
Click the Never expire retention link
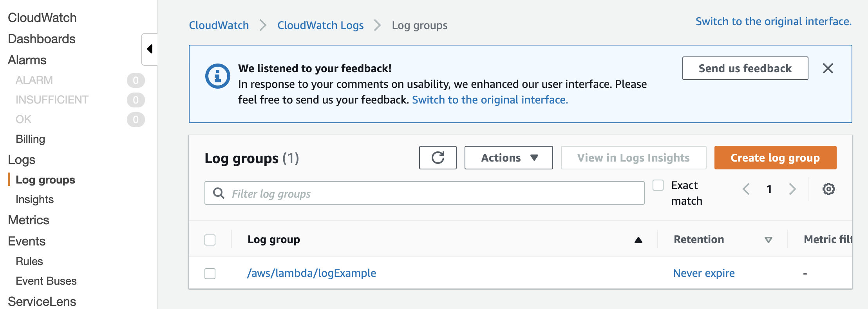point(704,273)
